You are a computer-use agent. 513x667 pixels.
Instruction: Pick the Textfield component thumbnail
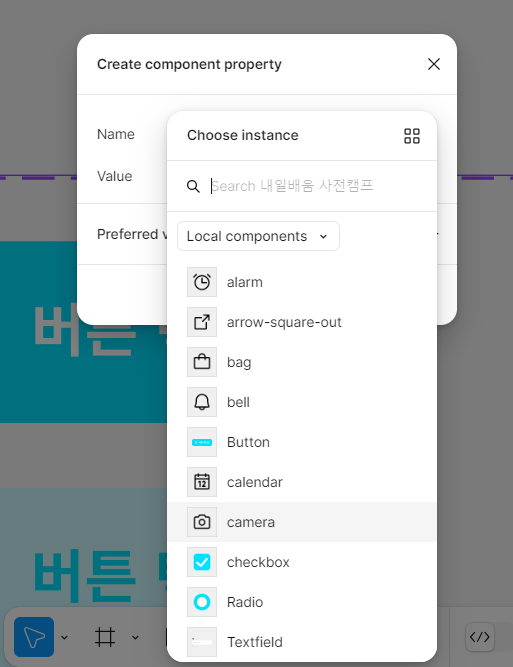202,642
